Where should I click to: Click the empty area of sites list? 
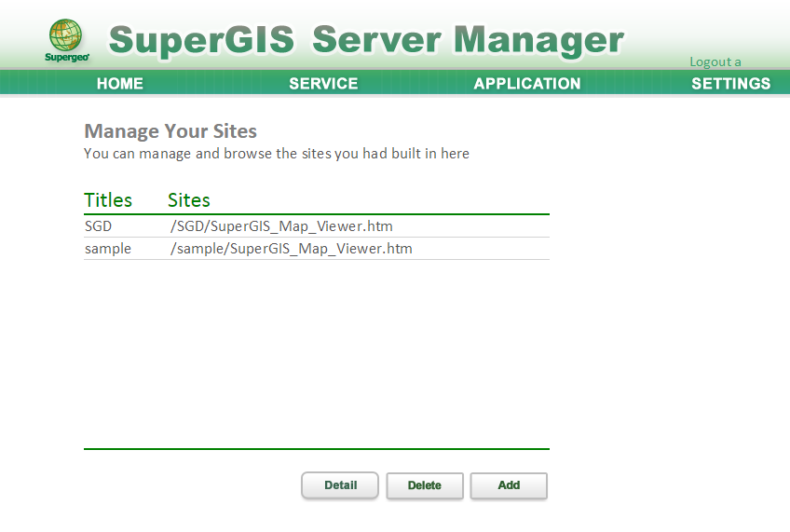[317, 353]
